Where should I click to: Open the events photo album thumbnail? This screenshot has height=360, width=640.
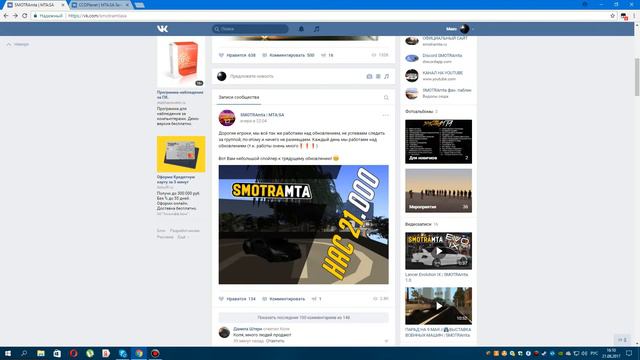click(x=438, y=191)
